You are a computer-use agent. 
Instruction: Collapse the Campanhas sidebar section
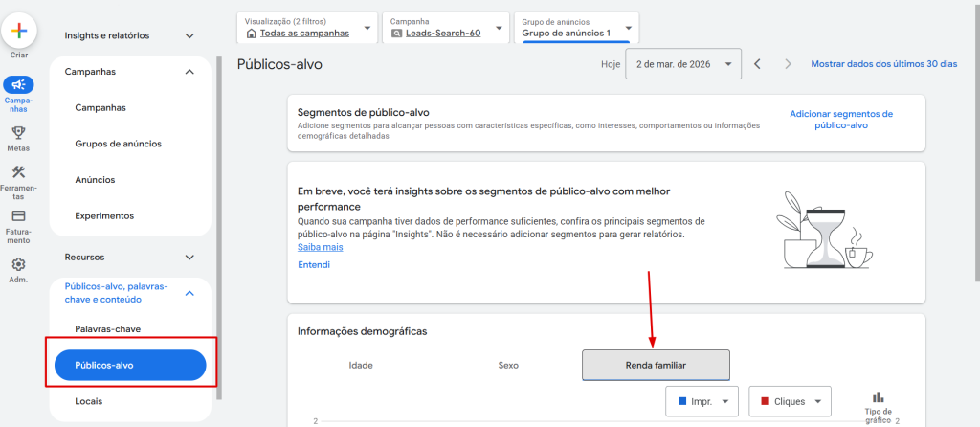coord(189,72)
